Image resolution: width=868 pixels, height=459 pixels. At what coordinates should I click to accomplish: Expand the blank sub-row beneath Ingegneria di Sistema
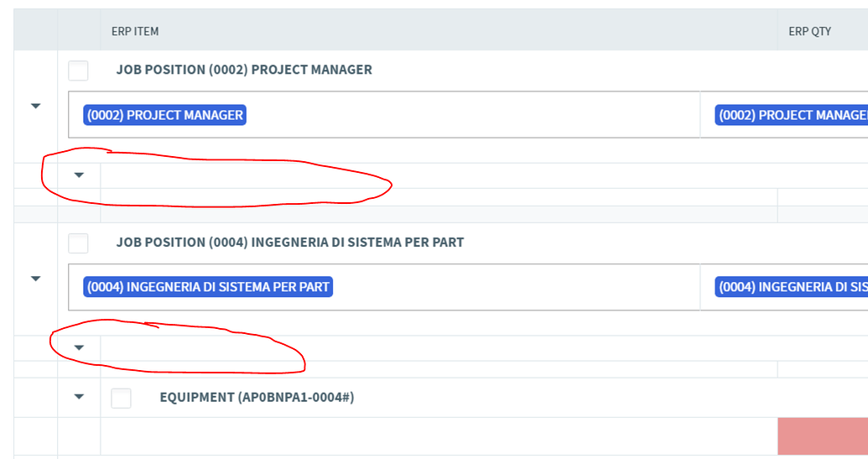coord(79,347)
